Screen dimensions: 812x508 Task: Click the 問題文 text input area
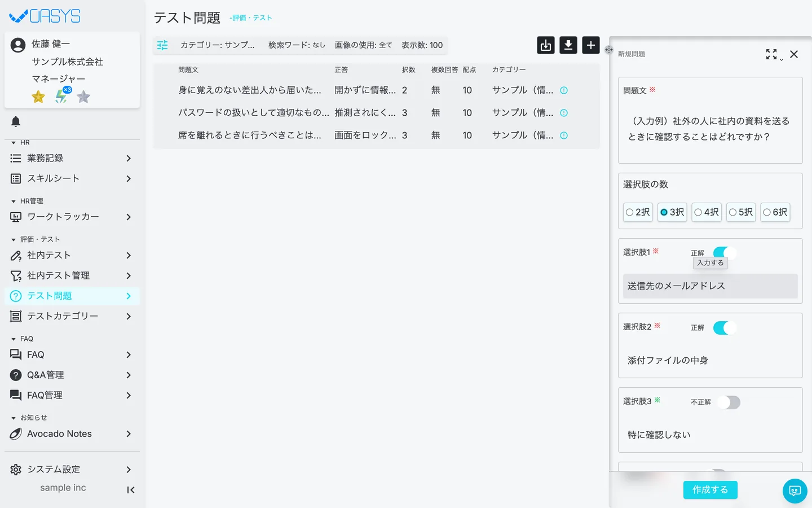click(x=710, y=129)
